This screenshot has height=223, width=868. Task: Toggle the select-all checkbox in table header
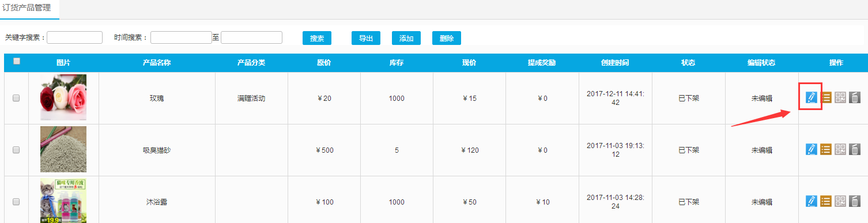(x=17, y=61)
